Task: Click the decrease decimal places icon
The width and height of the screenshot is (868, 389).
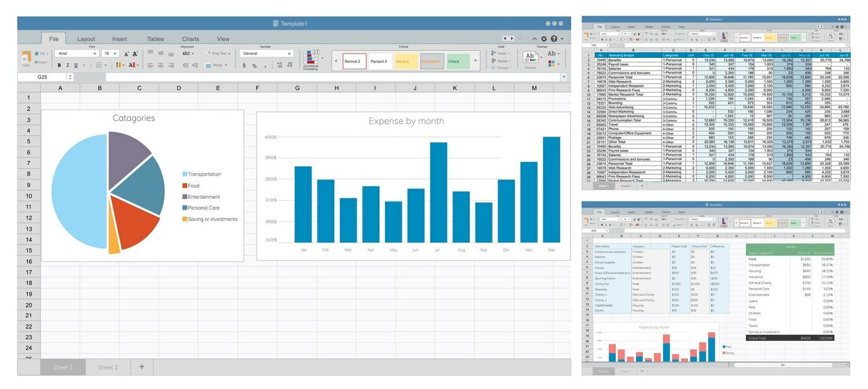Action: [x=289, y=65]
